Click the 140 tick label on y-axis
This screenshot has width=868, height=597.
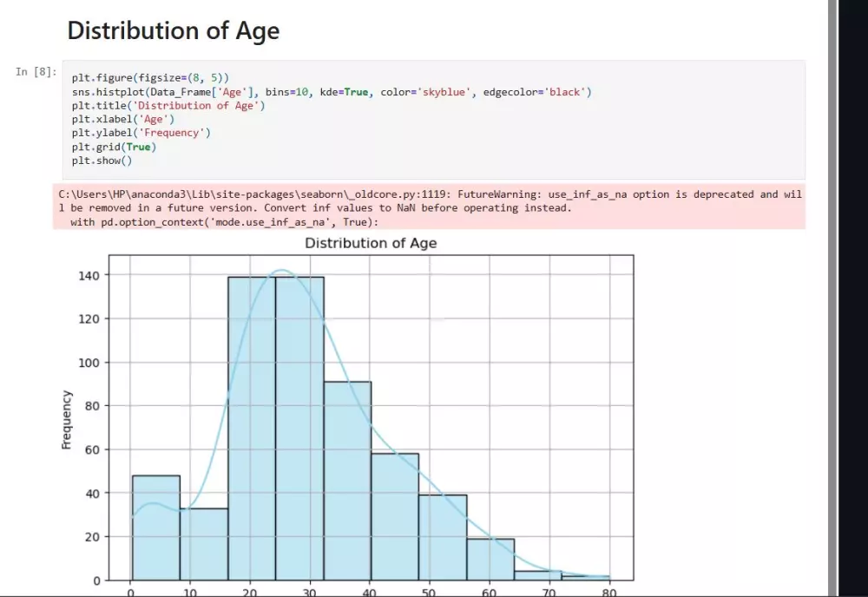90,276
